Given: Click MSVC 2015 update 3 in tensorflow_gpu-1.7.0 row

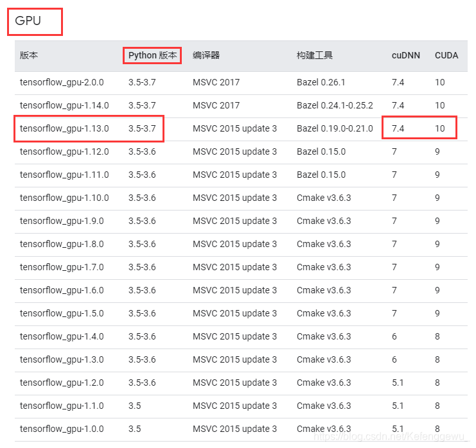Looking at the screenshot, I should (x=234, y=267).
